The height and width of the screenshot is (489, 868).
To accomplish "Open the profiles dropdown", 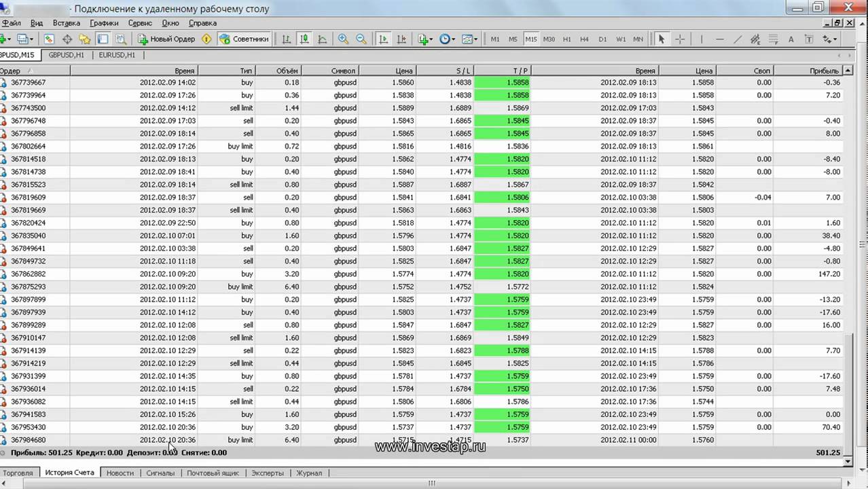I will pyautogui.click(x=26, y=39).
